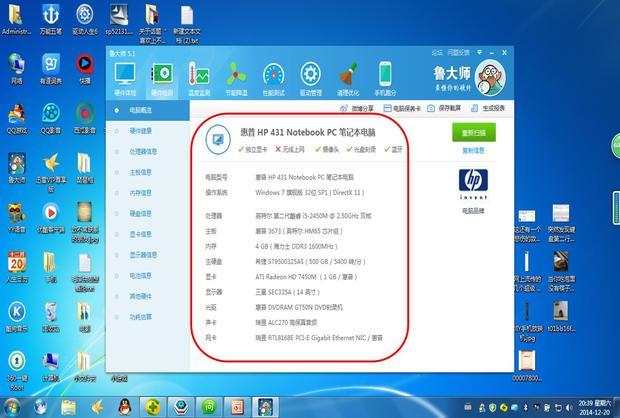Open the title bar dropdown menu arrow
This screenshot has height=418, width=620.
coord(479,52)
